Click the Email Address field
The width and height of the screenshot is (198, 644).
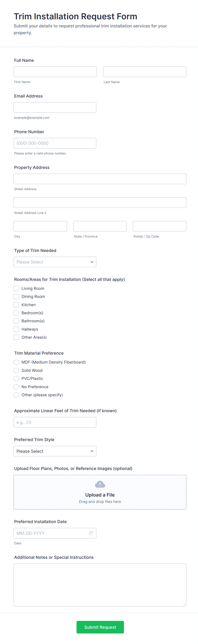click(x=55, y=108)
